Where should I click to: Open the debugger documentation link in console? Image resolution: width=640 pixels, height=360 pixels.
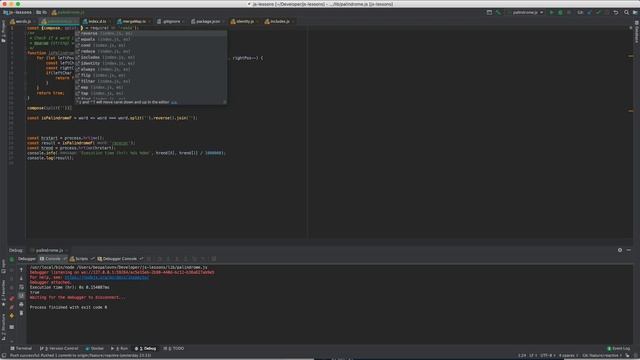pos(107,278)
